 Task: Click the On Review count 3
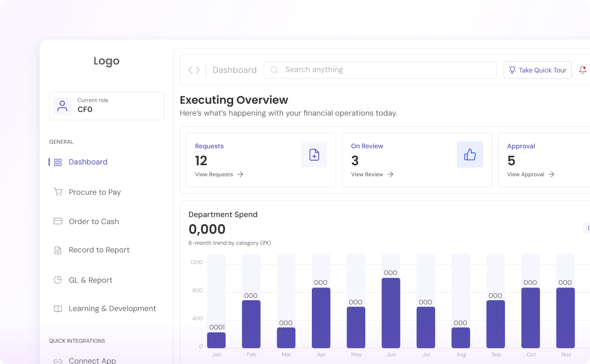coord(355,161)
